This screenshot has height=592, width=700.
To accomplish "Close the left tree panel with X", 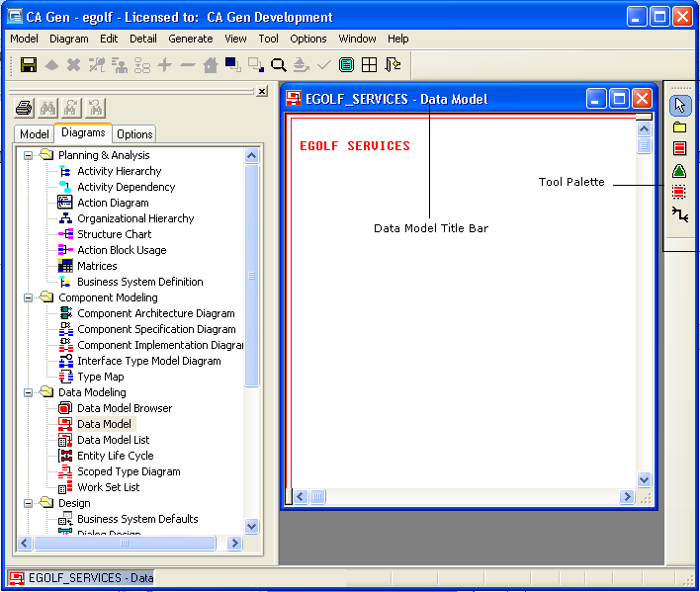I will [x=263, y=92].
